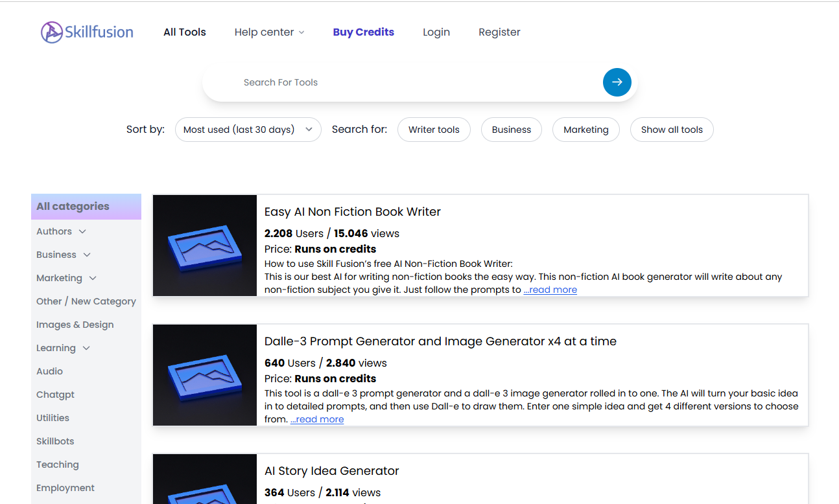Screen dimensions: 839x504
Task: Expand the Learning category chevron
Action: 86,349
